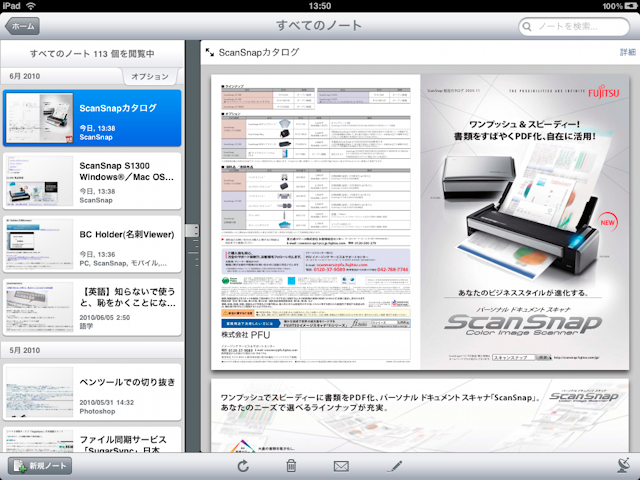The height and width of the screenshot is (480, 640).
Task: Open ScanSnap S1300 Windows/Mac OS note
Action: (92, 181)
